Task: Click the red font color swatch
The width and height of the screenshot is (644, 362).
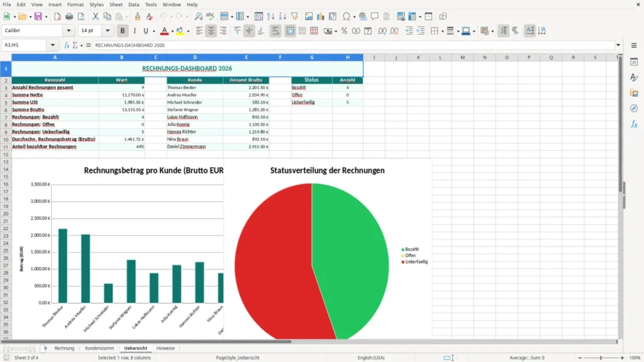Action: point(164,31)
